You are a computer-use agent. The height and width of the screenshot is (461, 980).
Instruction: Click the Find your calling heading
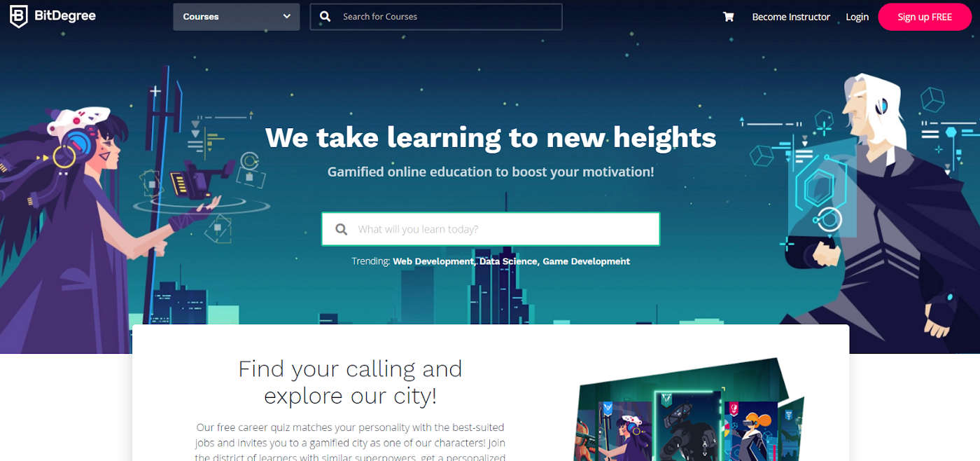point(350,382)
